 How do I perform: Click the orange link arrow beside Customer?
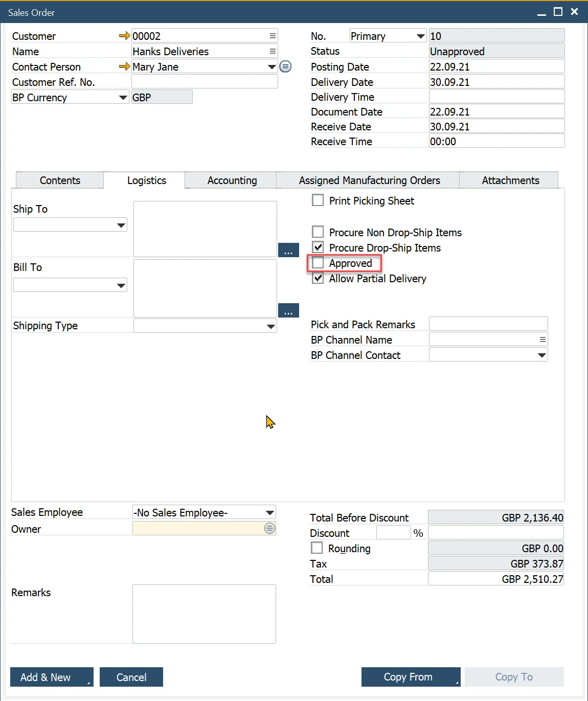tap(124, 35)
